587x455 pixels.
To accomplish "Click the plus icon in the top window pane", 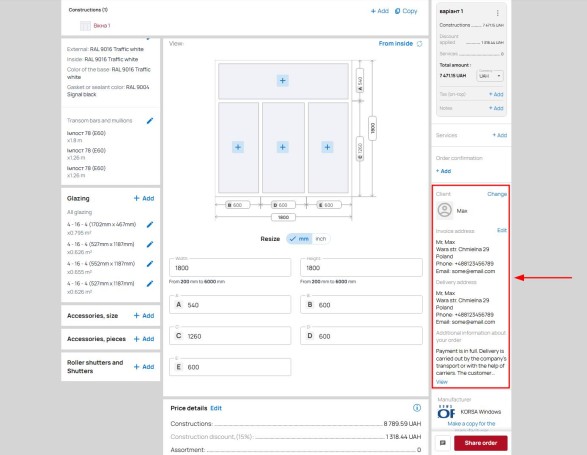I will 283,81.
